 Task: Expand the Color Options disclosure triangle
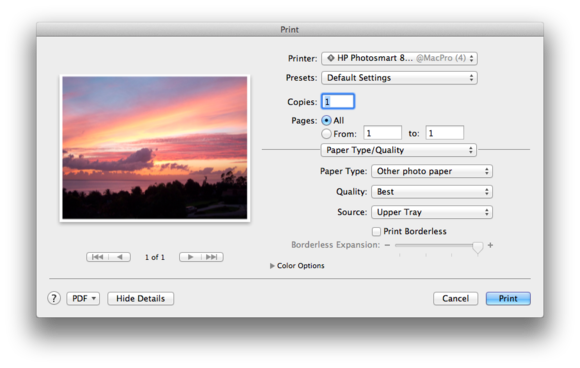pyautogui.click(x=272, y=266)
